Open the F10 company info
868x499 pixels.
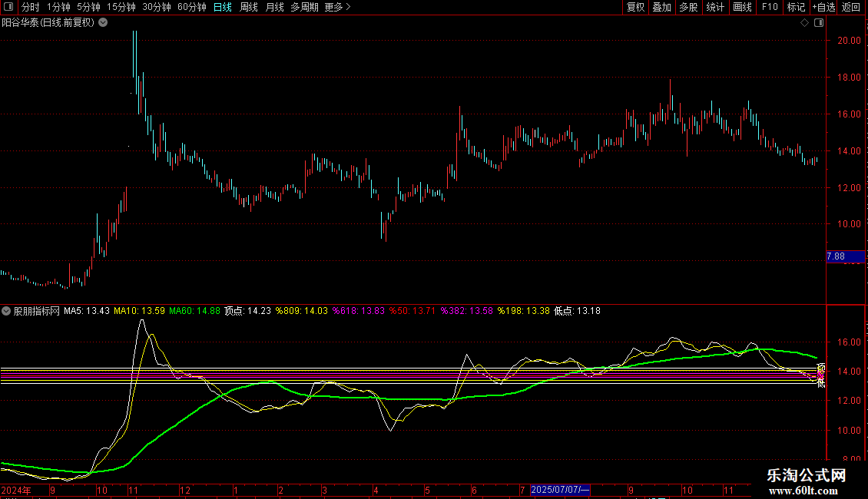click(770, 7)
